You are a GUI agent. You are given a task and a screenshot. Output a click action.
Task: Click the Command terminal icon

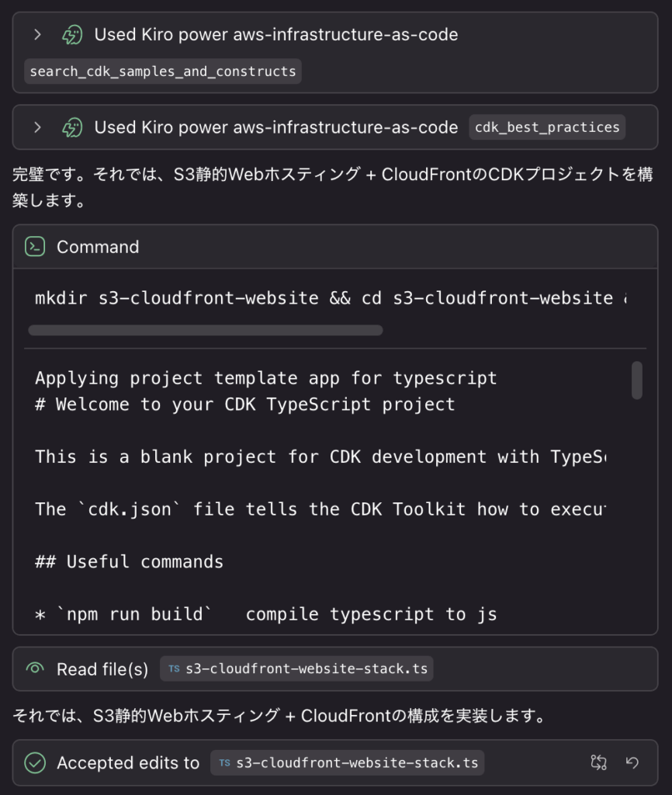click(35, 247)
